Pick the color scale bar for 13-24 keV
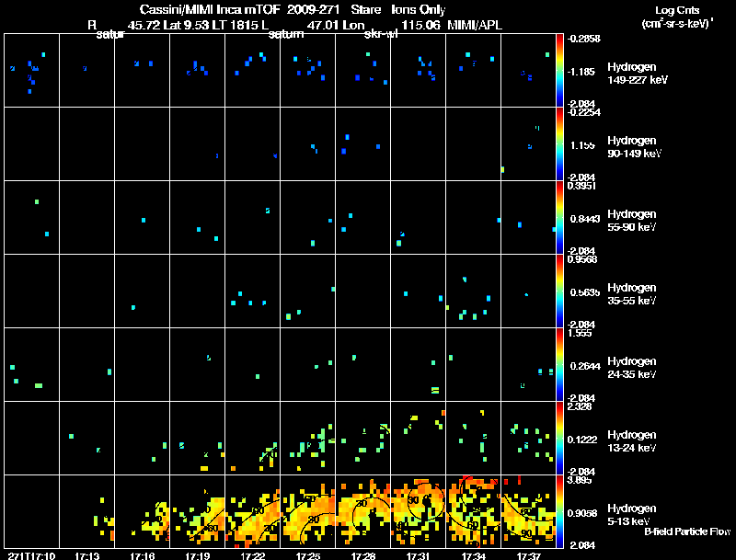This screenshot has height=560, width=736. (559, 438)
